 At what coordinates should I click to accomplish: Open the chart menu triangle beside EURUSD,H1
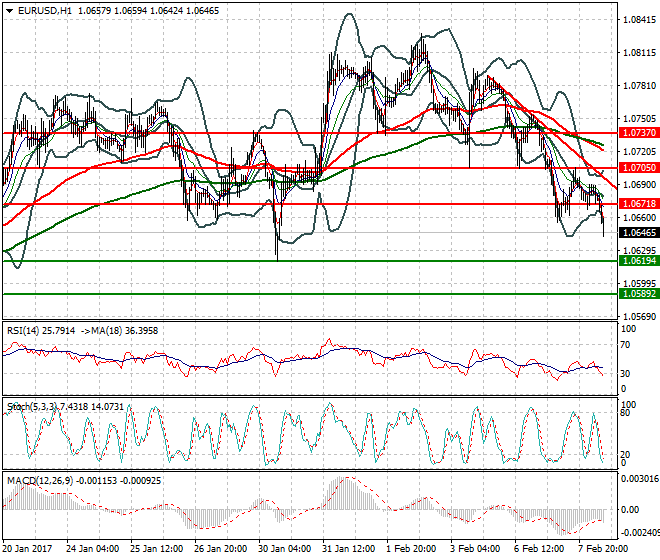[10, 11]
